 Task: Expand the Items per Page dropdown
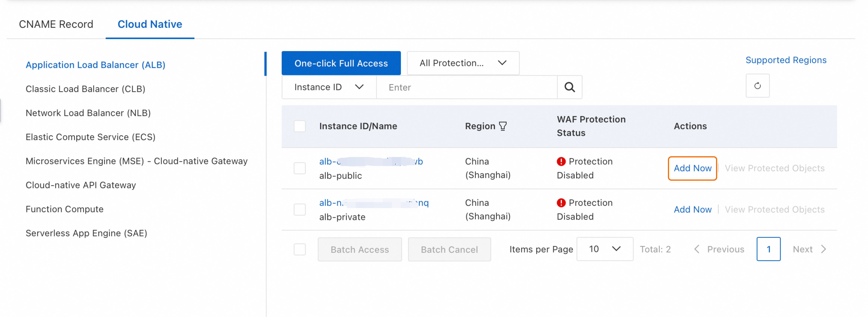605,249
